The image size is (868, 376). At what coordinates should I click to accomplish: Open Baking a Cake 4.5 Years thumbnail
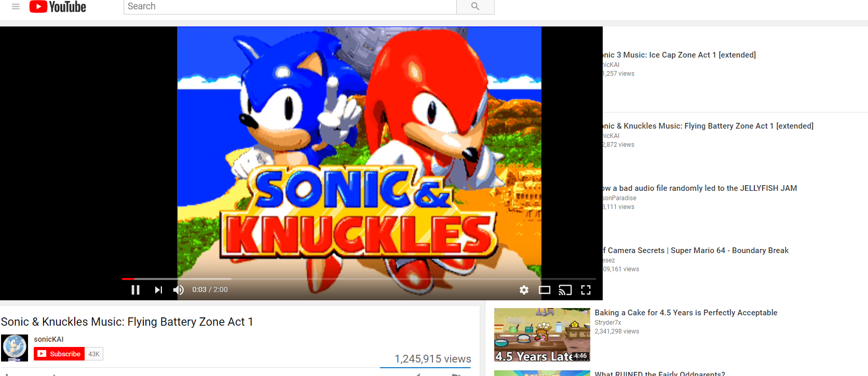click(542, 335)
